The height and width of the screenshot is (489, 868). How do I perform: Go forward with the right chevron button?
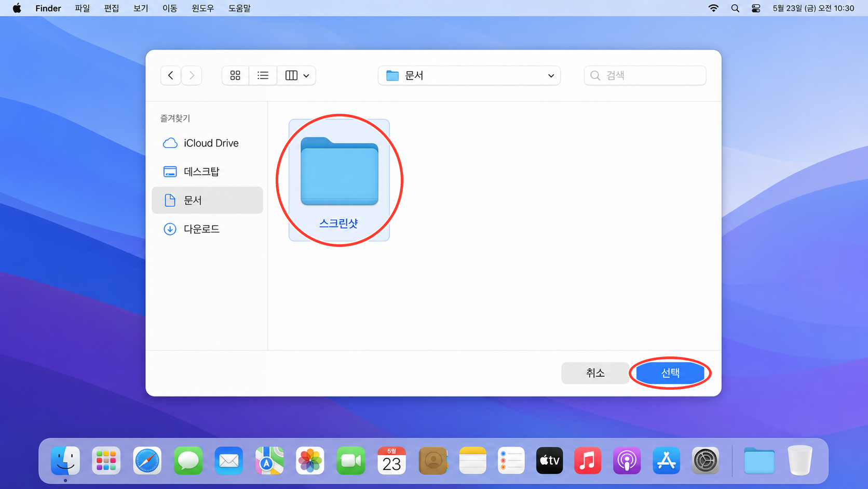pos(192,75)
